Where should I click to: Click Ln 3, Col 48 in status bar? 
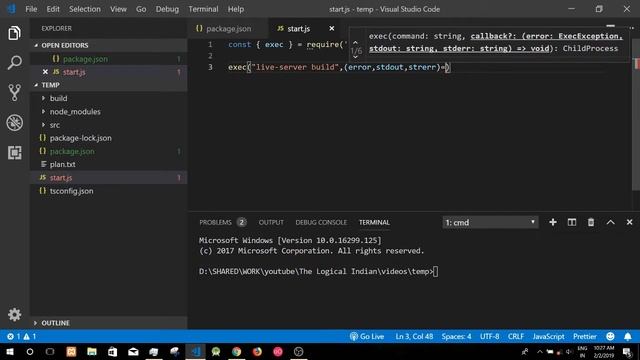point(414,336)
